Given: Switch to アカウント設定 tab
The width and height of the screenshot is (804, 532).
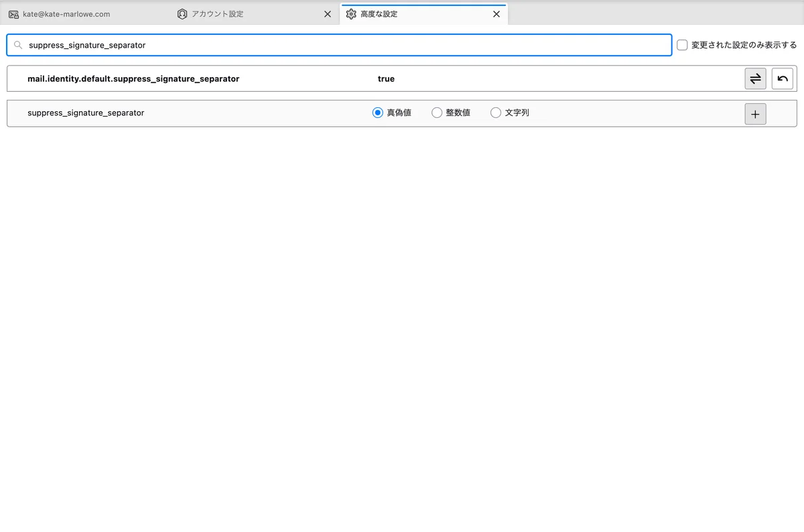Looking at the screenshot, I should [254, 14].
